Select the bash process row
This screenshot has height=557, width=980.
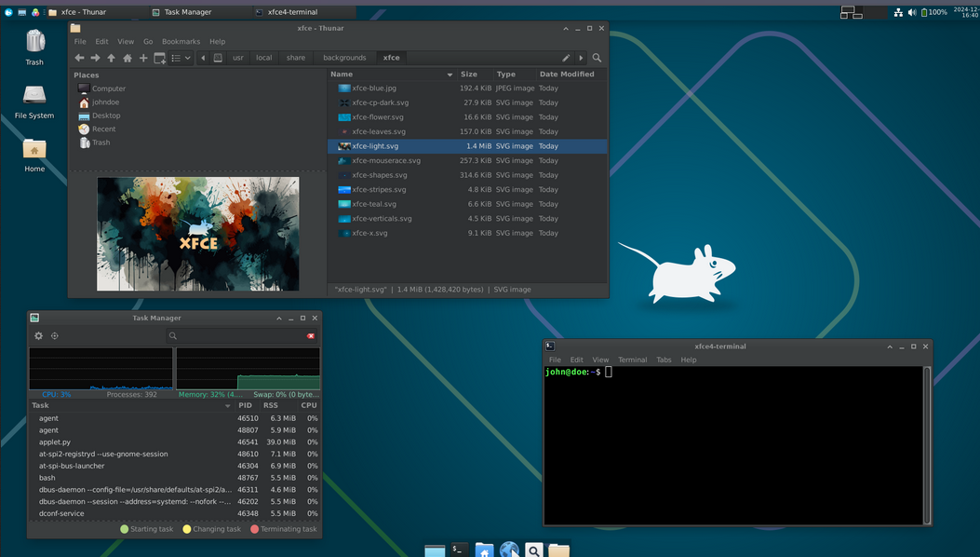(x=175, y=478)
